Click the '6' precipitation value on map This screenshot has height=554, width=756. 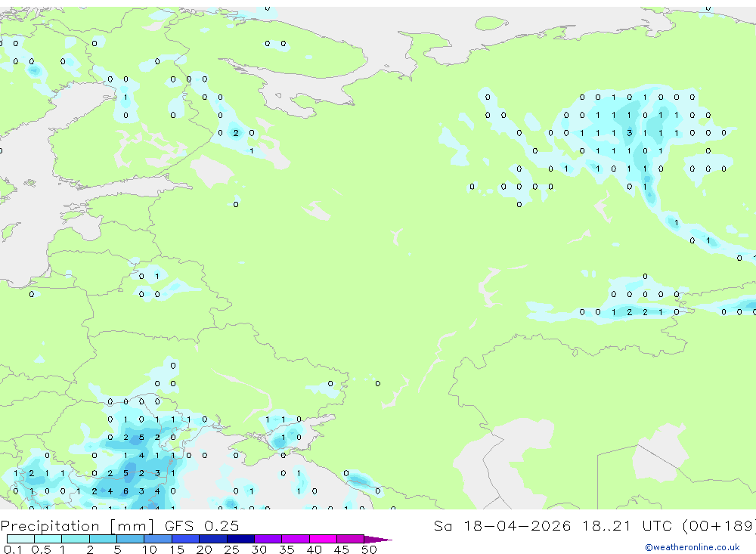click(125, 491)
